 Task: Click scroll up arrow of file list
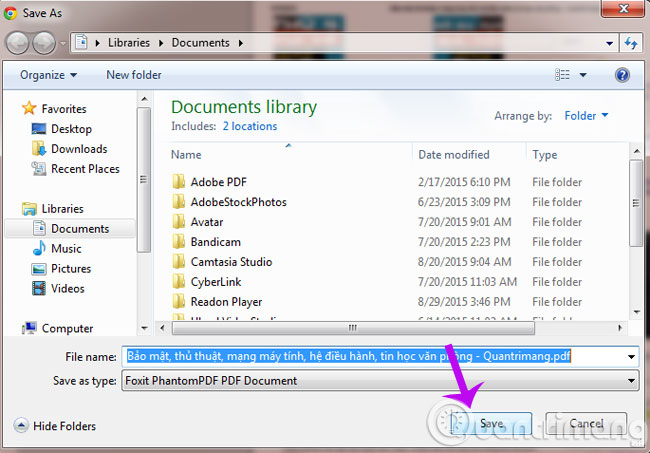(x=636, y=151)
